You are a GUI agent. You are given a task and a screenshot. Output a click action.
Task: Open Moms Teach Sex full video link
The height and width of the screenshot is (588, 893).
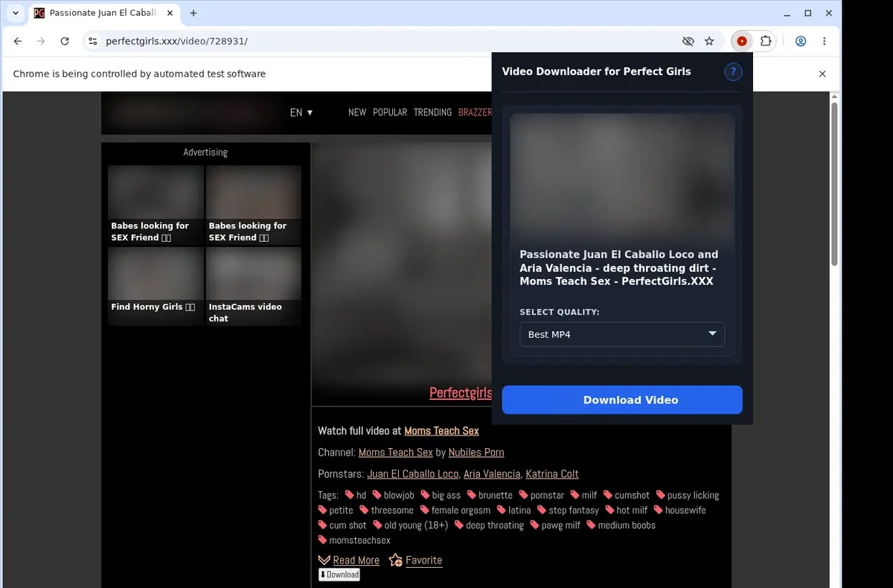441,431
